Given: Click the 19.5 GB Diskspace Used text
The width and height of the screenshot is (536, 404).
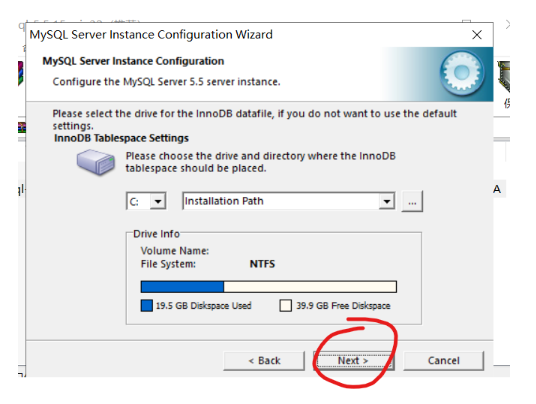Looking at the screenshot, I should tap(203, 306).
